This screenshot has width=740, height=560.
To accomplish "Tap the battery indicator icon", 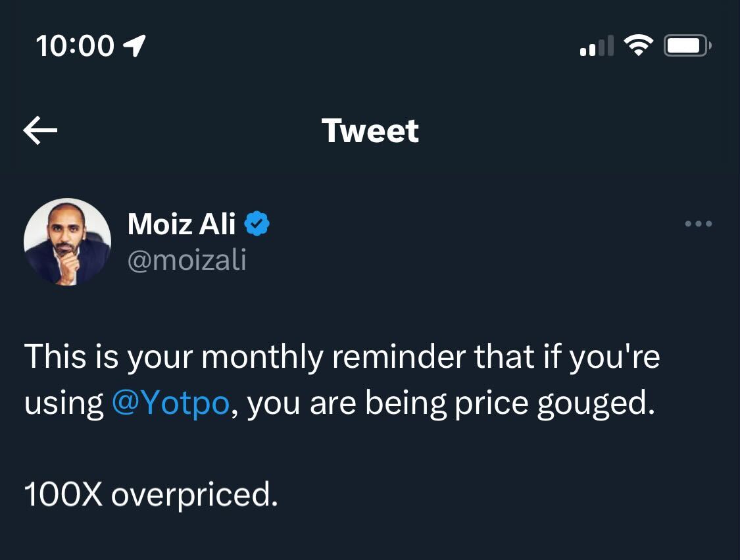I will [687, 46].
